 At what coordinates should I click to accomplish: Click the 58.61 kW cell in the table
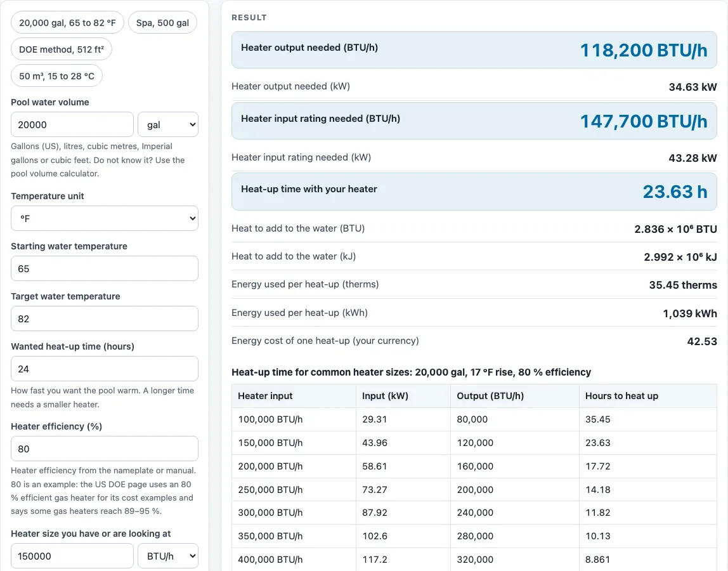(x=374, y=466)
